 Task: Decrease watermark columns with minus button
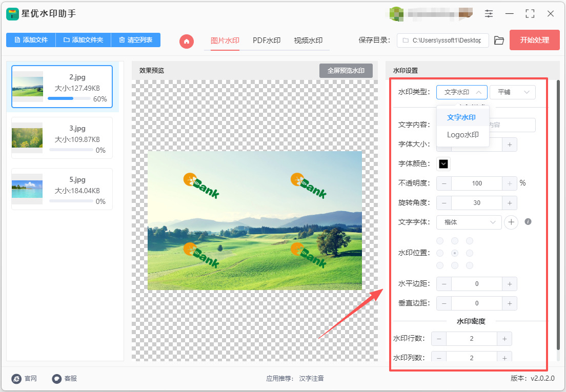click(439, 357)
